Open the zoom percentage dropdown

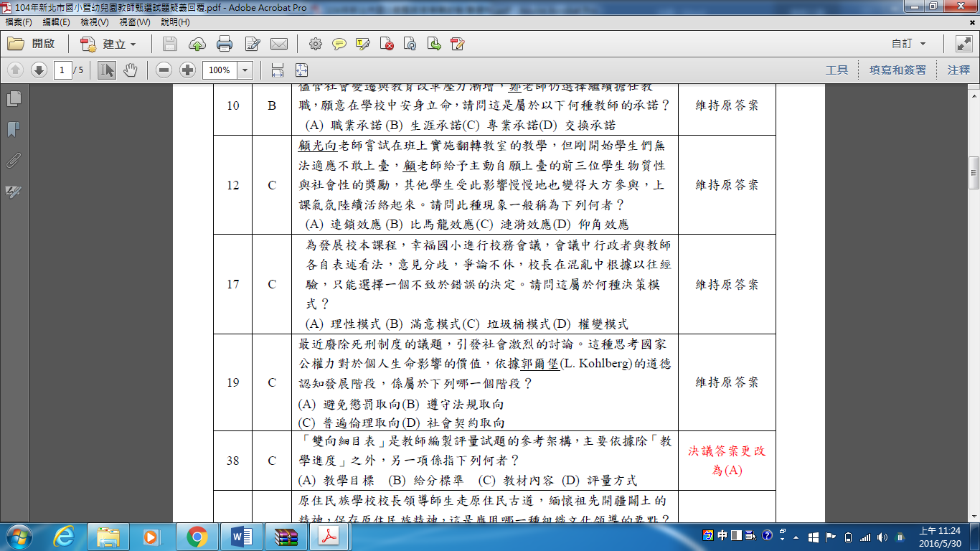point(245,70)
